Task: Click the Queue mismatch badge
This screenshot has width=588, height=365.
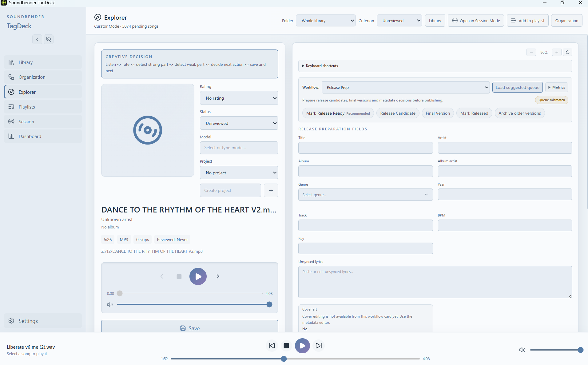Action: [x=552, y=100]
